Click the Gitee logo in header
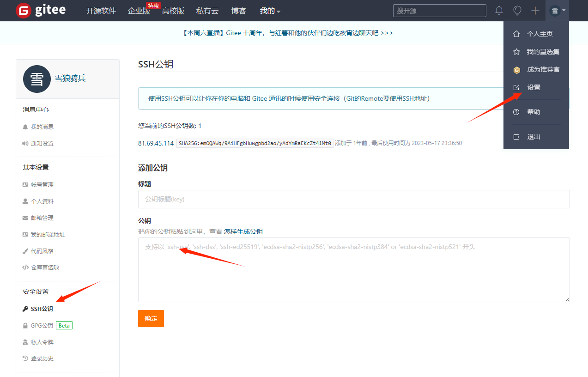The width and height of the screenshot is (588, 377). 41,11
